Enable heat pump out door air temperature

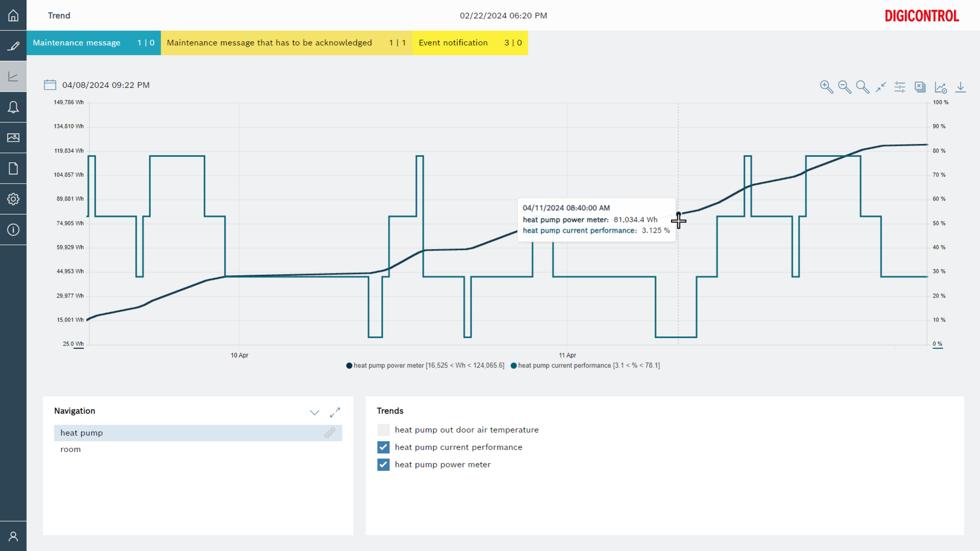pyautogui.click(x=383, y=430)
